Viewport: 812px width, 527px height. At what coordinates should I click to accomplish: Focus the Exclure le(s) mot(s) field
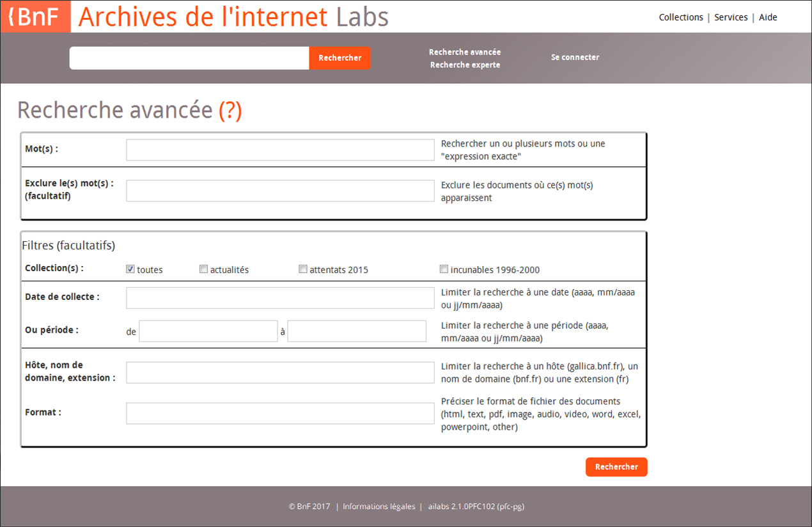pyautogui.click(x=280, y=191)
